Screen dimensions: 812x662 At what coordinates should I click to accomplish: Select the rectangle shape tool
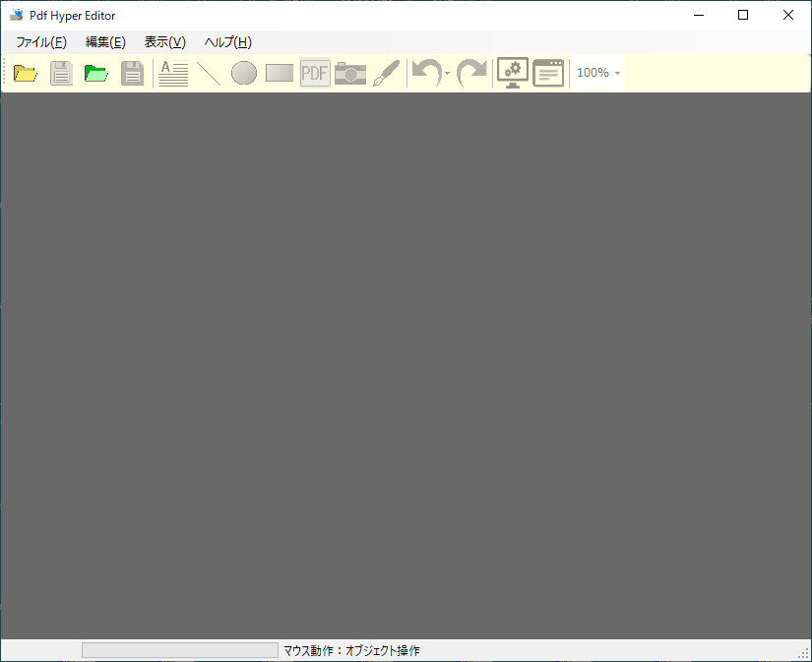click(280, 73)
